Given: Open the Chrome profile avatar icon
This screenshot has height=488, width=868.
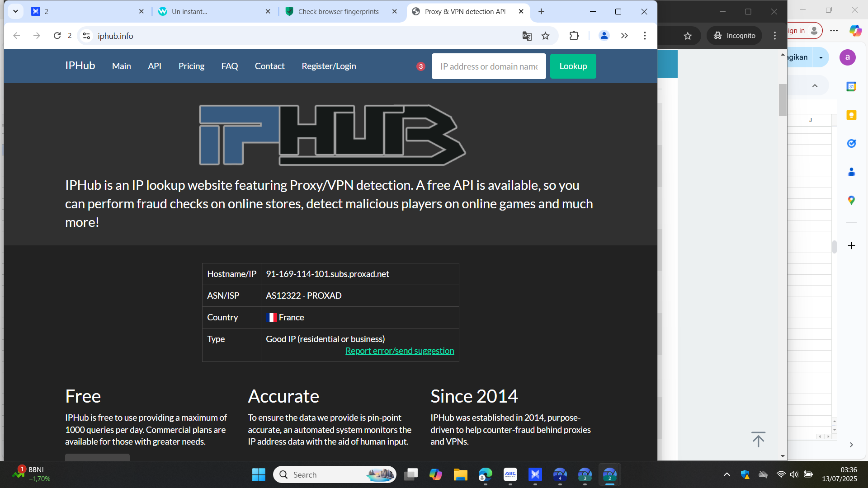Looking at the screenshot, I should pyautogui.click(x=604, y=36).
